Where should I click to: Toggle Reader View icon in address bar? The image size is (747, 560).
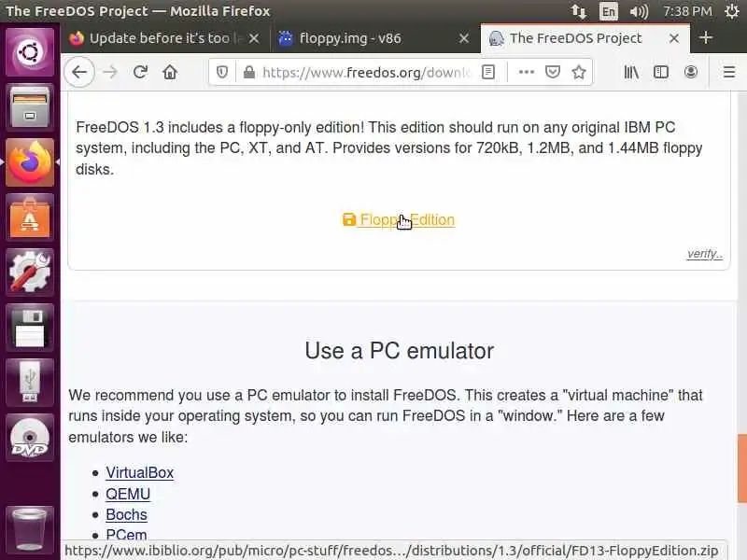click(488, 73)
